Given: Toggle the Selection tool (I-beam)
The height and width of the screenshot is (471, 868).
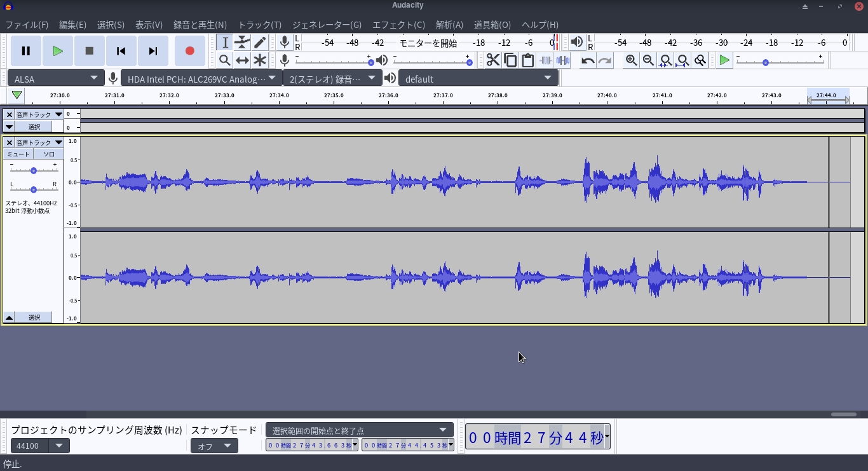Looking at the screenshot, I should 225,43.
